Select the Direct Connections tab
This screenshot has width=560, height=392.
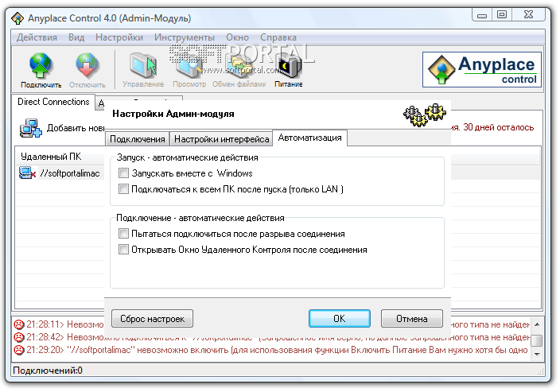[x=53, y=102]
